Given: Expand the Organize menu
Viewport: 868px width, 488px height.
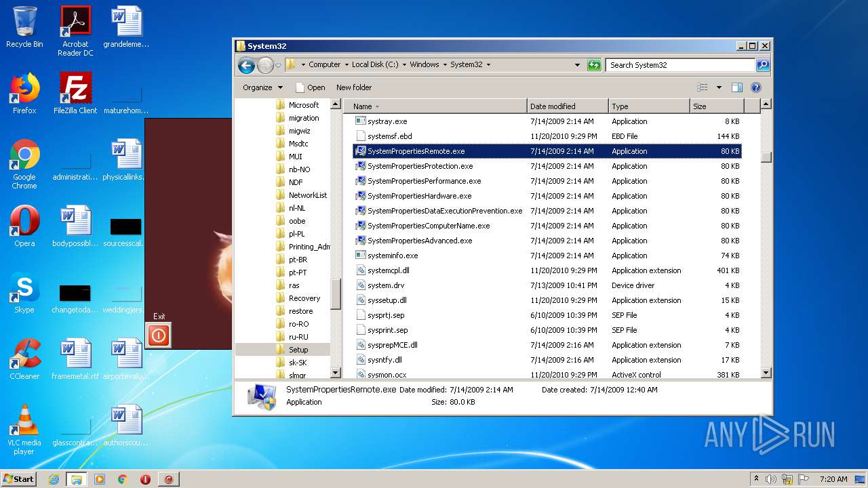Looking at the screenshot, I should [263, 87].
